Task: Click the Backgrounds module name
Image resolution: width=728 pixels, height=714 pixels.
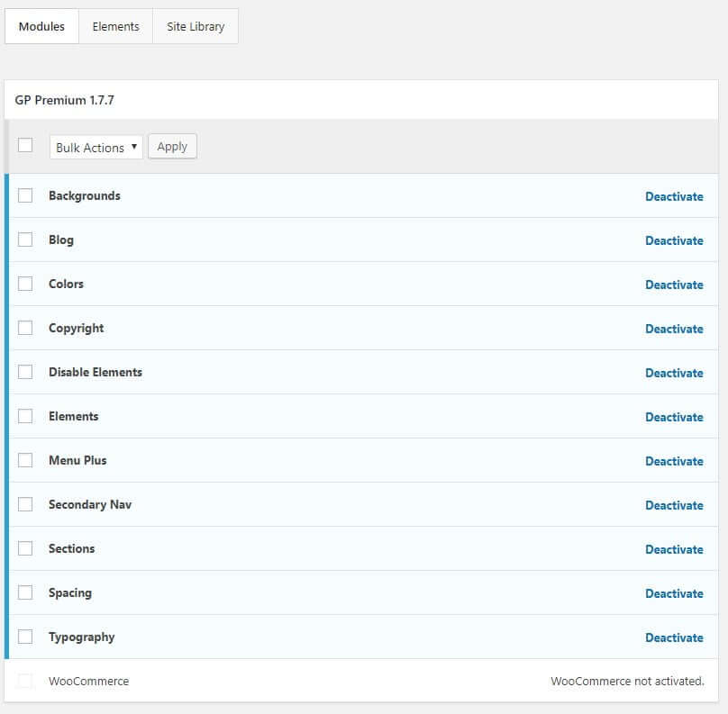Action: point(85,195)
